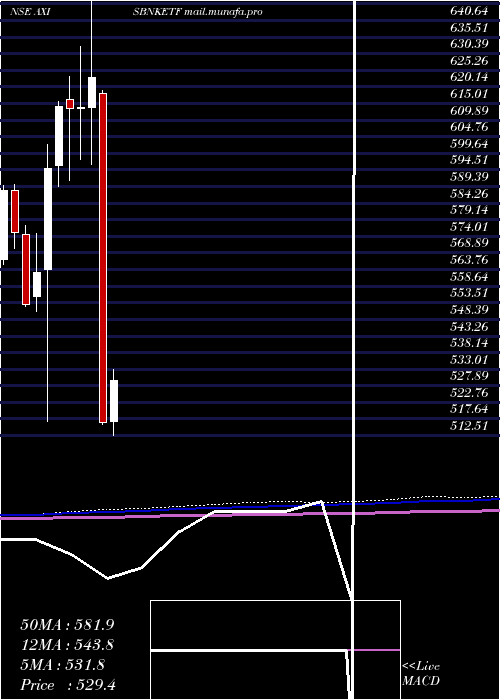
Task: Click the 625.26 price axis label
Action: click(x=468, y=62)
